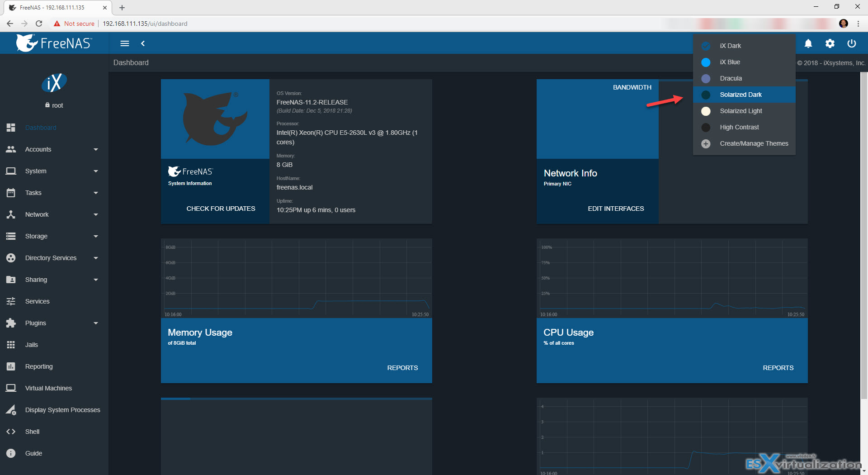Click the Directory Services icon
The height and width of the screenshot is (475, 868).
tap(11, 258)
